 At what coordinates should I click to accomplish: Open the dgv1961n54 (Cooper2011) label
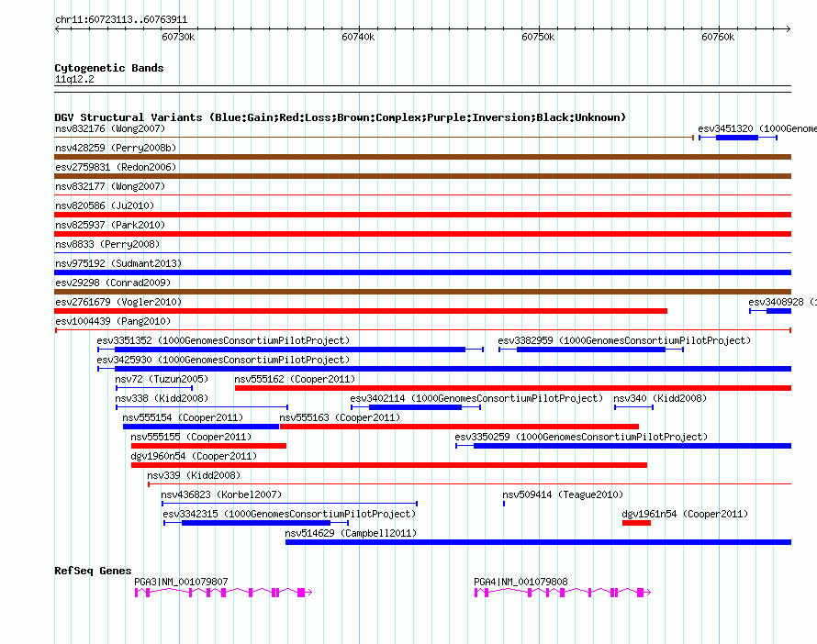pos(685,514)
